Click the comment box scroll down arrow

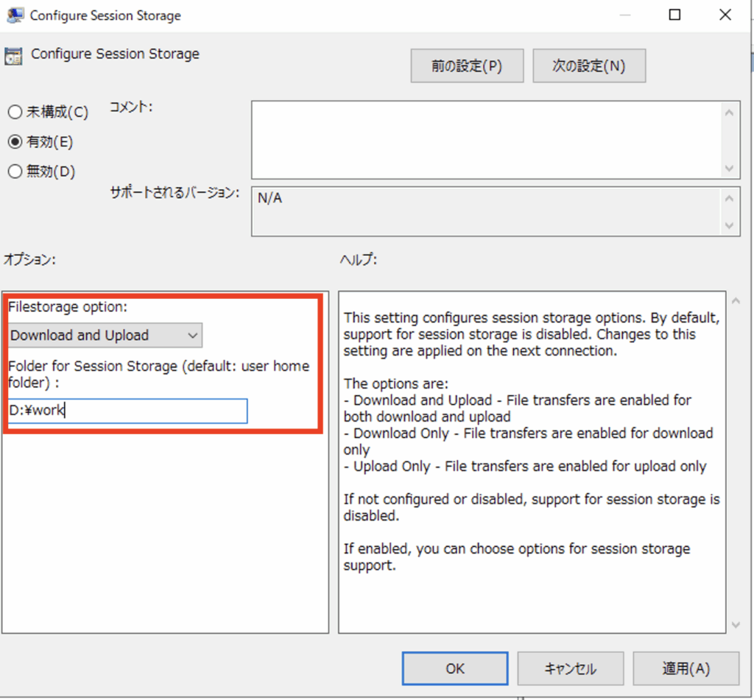tap(729, 168)
